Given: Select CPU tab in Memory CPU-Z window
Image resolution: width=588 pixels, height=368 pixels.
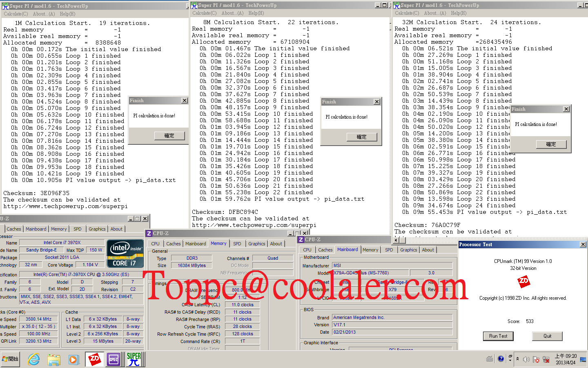Looking at the screenshot, I should (156, 244).
